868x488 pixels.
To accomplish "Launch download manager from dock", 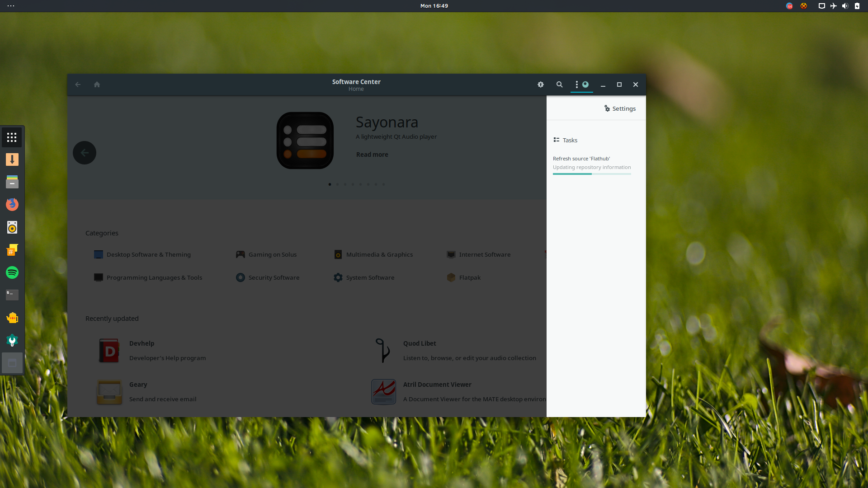I will [x=12, y=160].
